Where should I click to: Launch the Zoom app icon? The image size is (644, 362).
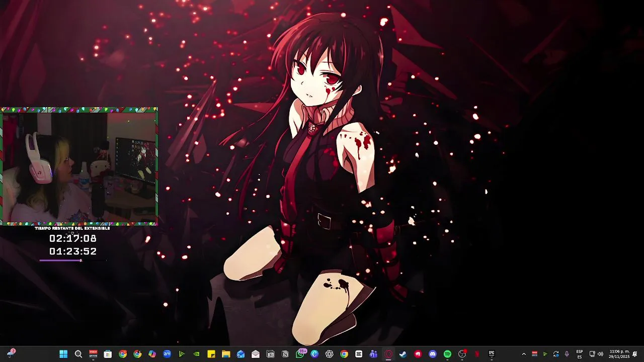[167, 354]
